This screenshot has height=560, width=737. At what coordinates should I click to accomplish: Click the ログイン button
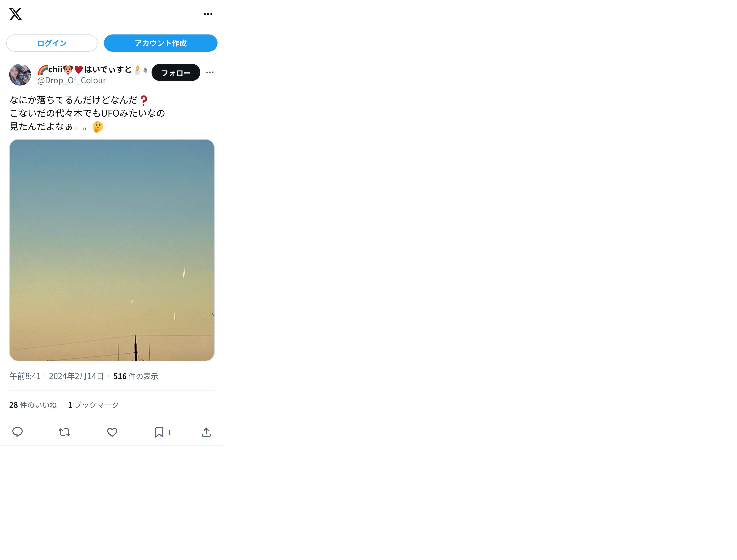pyautogui.click(x=52, y=43)
